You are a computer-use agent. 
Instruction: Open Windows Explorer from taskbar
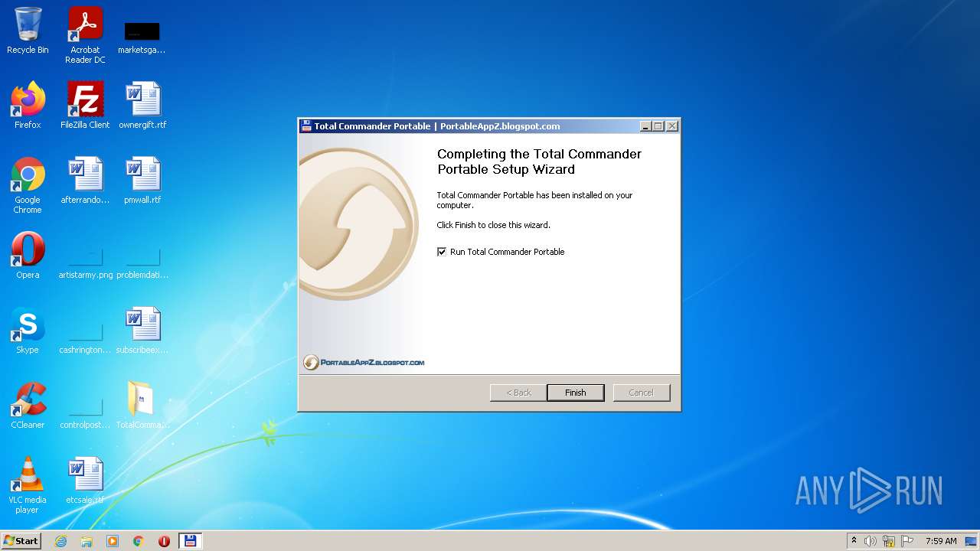[87, 541]
